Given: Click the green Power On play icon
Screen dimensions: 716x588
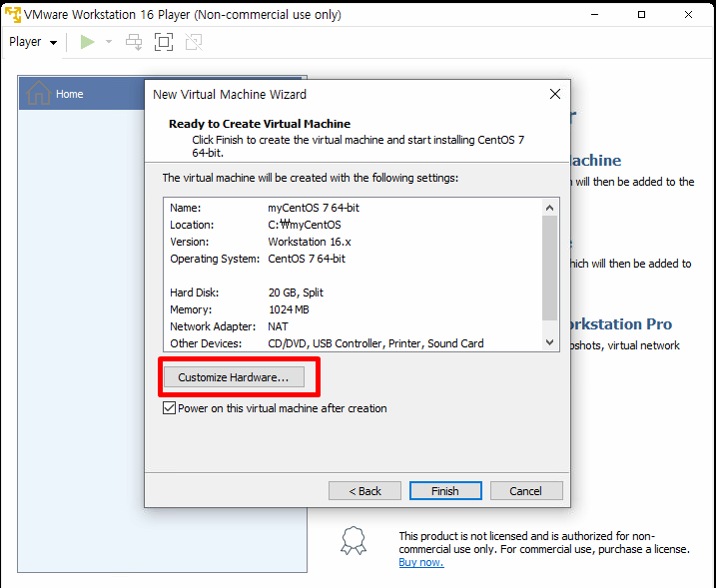Looking at the screenshot, I should pyautogui.click(x=87, y=42).
